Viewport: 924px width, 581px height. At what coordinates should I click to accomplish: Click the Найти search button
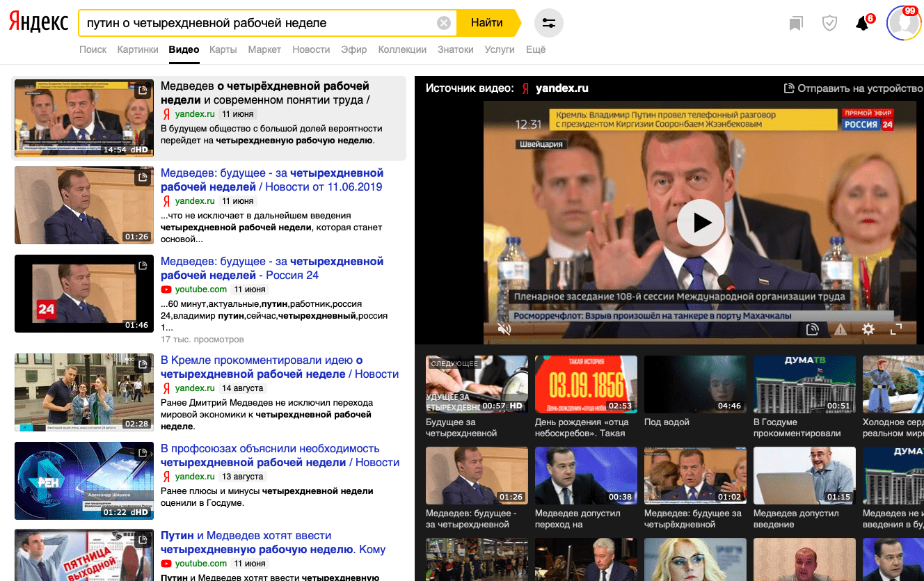point(488,23)
